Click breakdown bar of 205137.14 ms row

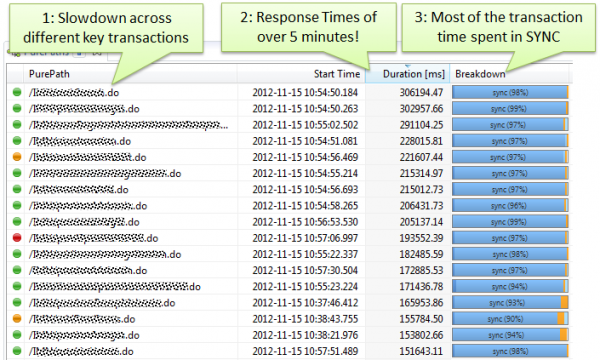tap(510, 222)
